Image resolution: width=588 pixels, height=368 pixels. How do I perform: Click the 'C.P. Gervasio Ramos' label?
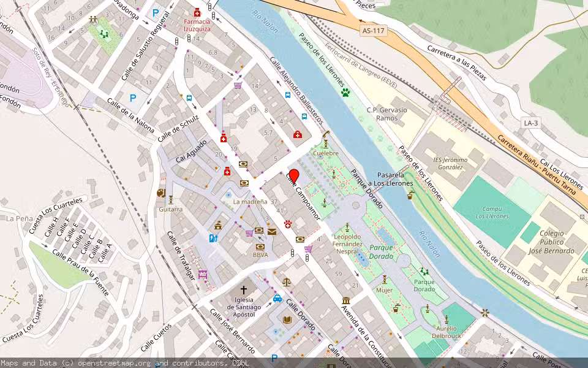[386, 114]
